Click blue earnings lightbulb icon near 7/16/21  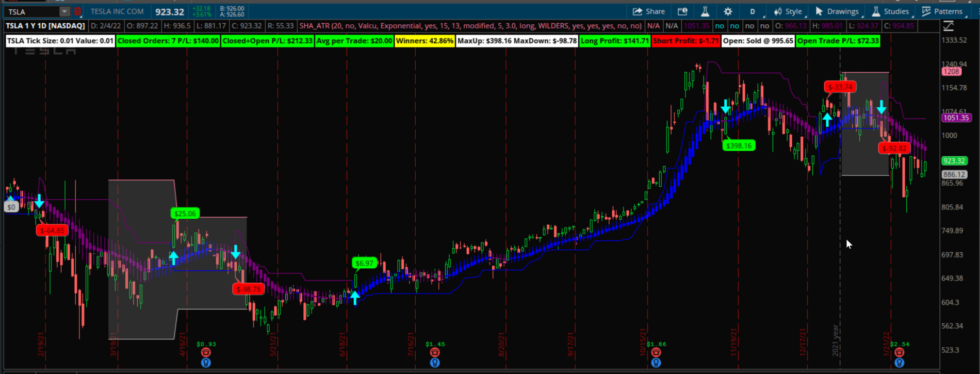tap(435, 363)
